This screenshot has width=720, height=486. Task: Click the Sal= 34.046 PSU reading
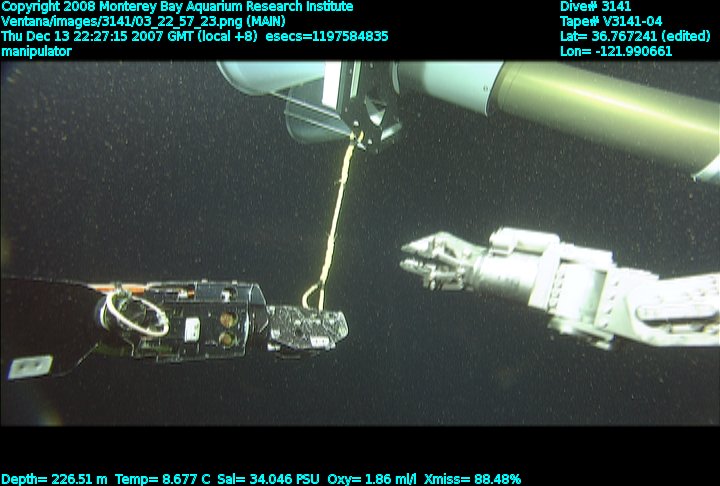[268, 479]
